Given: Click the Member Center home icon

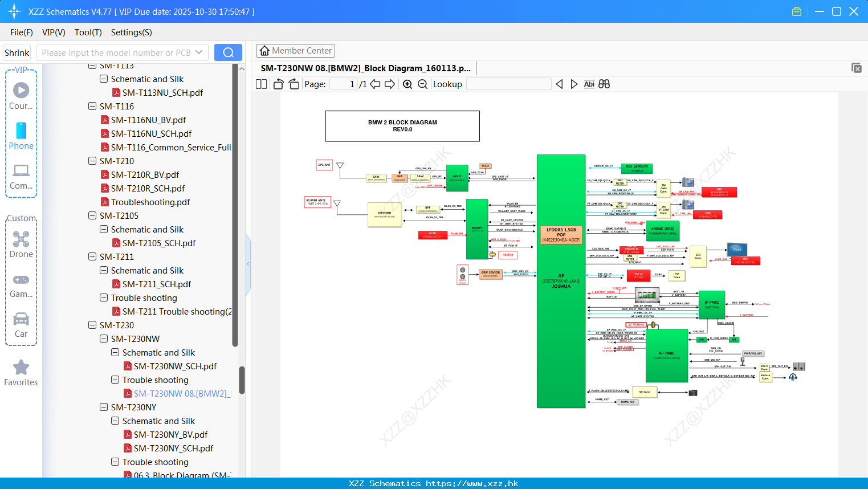Looking at the screenshot, I should click(264, 51).
